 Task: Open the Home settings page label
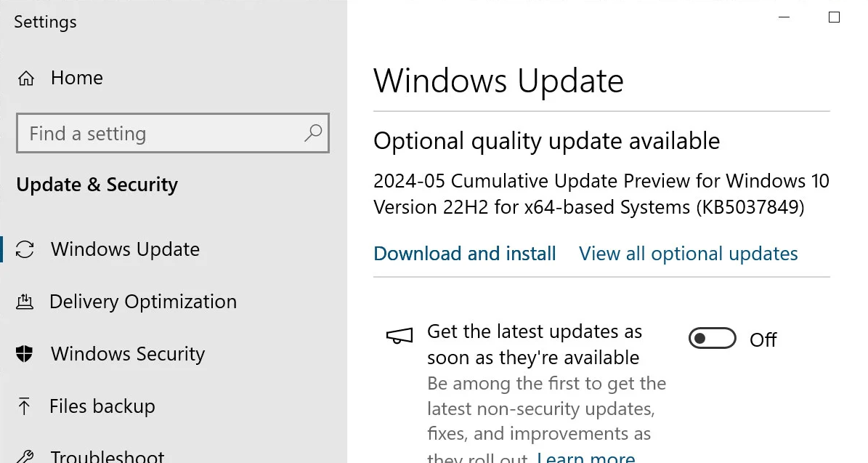pos(77,78)
